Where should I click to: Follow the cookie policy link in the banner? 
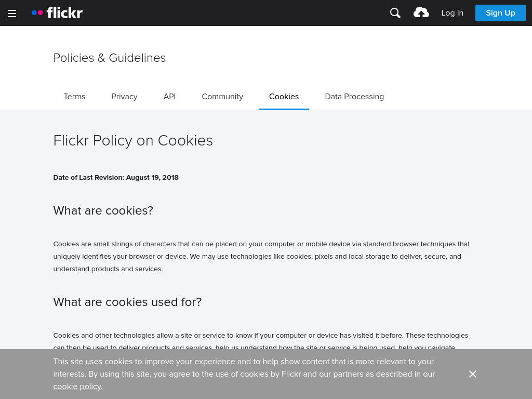coord(77,387)
